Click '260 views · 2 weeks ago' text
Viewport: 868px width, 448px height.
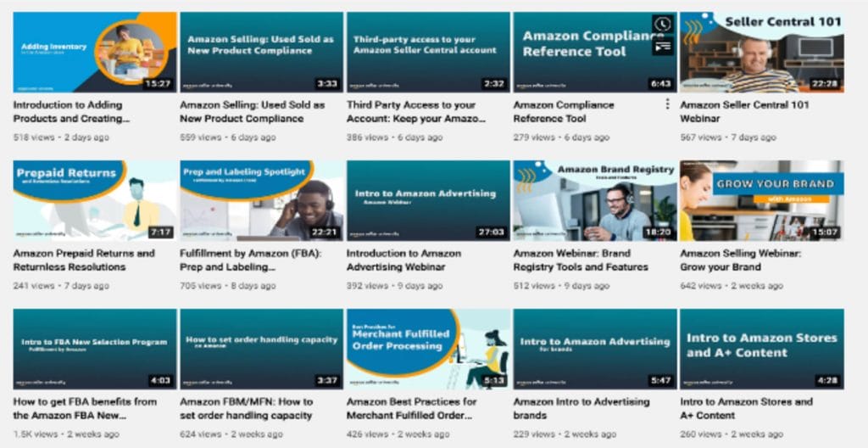732,434
